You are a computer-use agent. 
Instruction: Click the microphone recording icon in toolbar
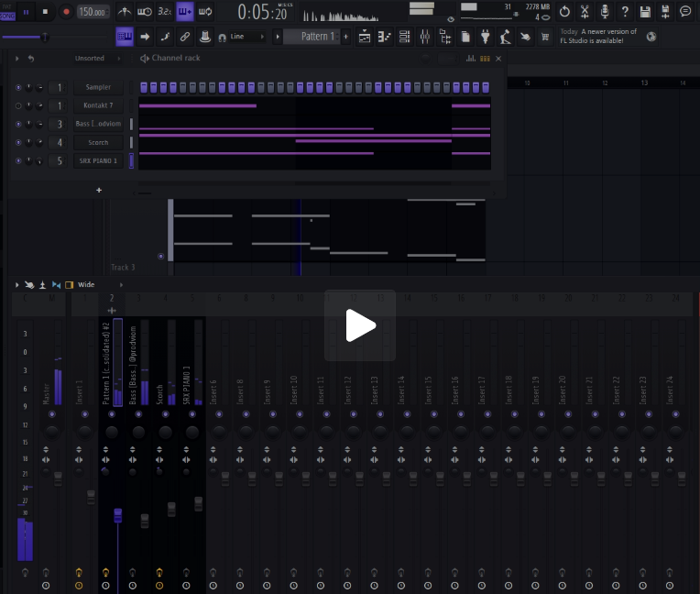[605, 12]
